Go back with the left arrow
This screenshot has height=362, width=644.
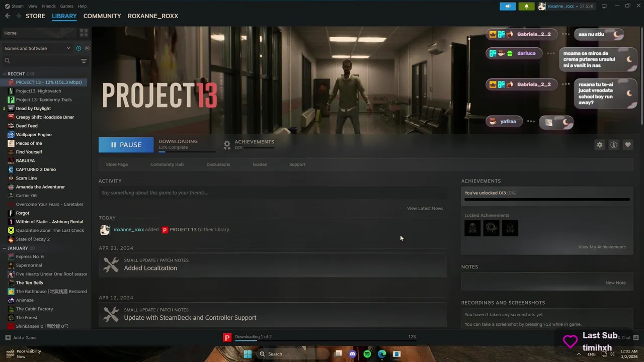click(x=8, y=16)
